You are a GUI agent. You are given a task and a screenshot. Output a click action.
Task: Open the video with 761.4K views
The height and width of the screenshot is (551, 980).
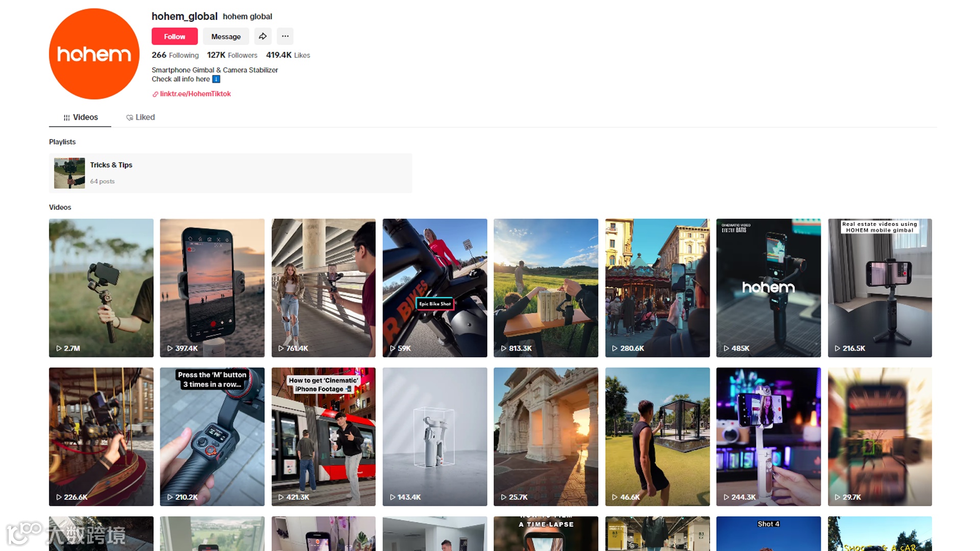pyautogui.click(x=324, y=288)
